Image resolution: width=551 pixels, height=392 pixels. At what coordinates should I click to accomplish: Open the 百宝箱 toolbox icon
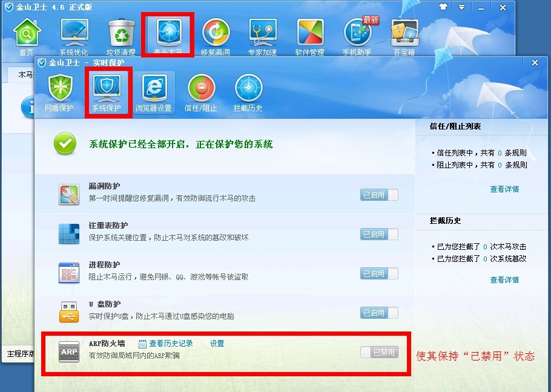coord(404,37)
